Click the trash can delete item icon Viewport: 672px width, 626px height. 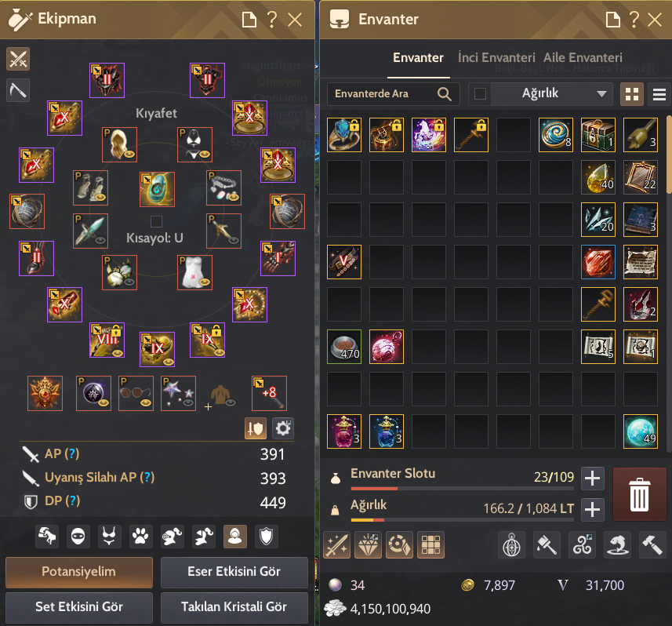(639, 494)
